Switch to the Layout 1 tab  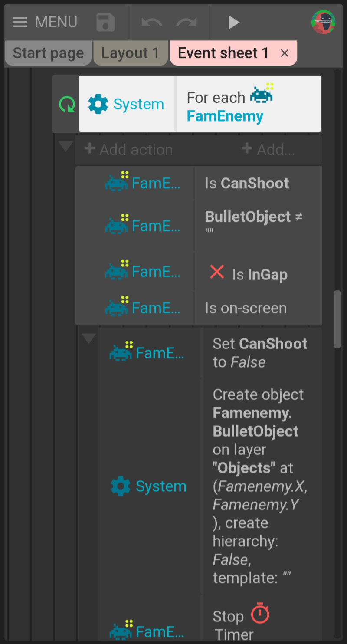pyautogui.click(x=130, y=53)
